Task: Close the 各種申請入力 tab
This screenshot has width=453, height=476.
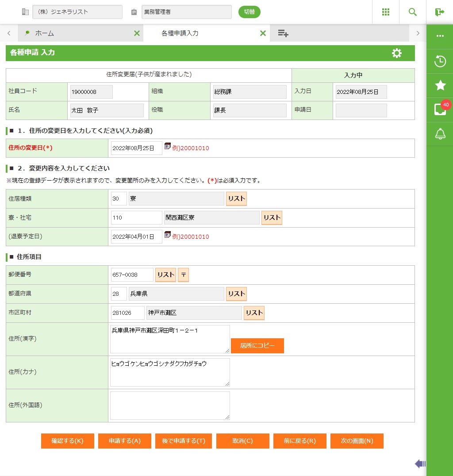Action: click(x=263, y=33)
